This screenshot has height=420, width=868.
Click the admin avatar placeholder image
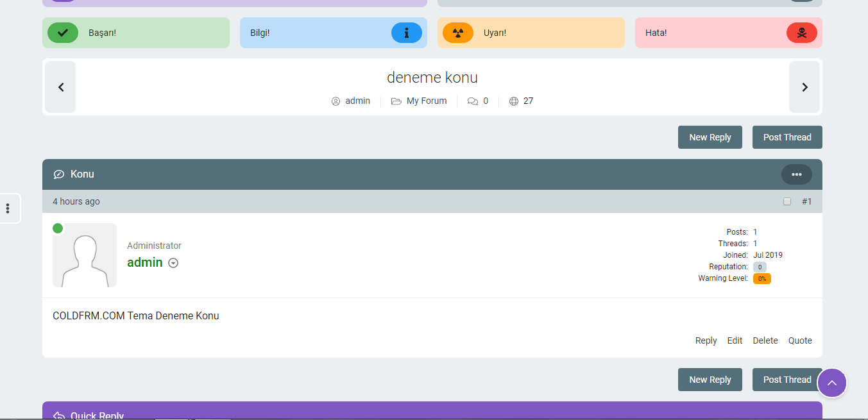(85, 255)
